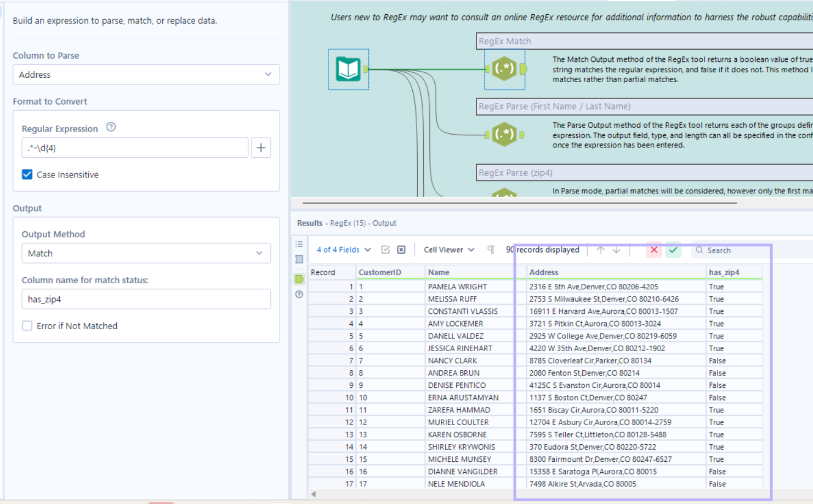Click the show whitespace pilcrow icon
Image resolution: width=813 pixels, height=504 pixels.
click(x=491, y=250)
